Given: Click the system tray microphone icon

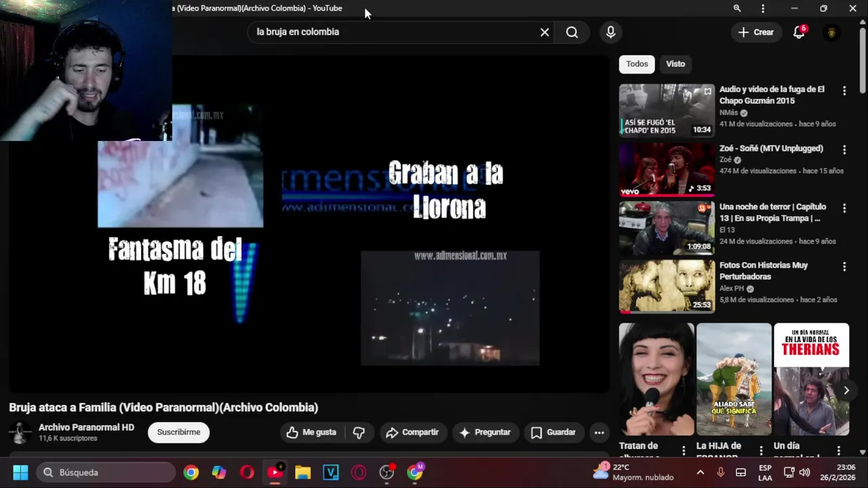Looking at the screenshot, I should point(721,472).
